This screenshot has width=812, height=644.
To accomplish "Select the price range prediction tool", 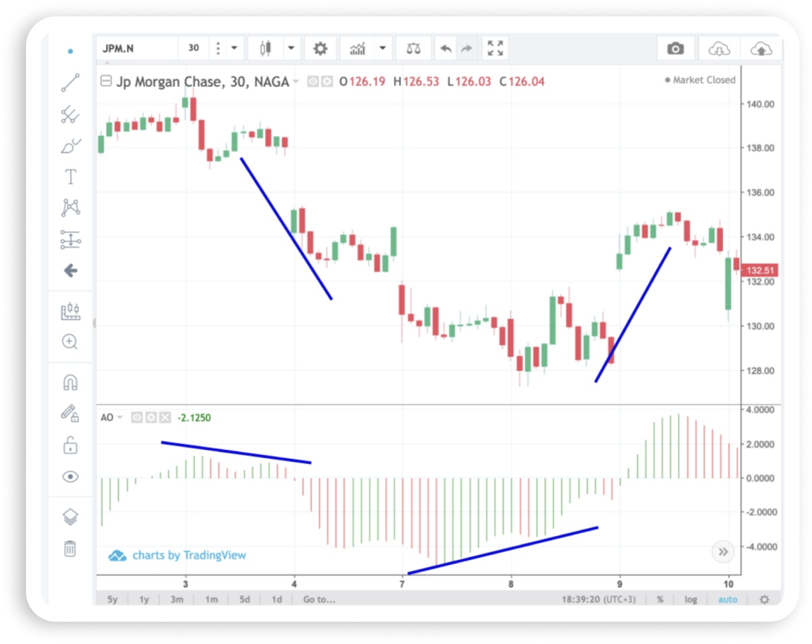I will point(71,239).
